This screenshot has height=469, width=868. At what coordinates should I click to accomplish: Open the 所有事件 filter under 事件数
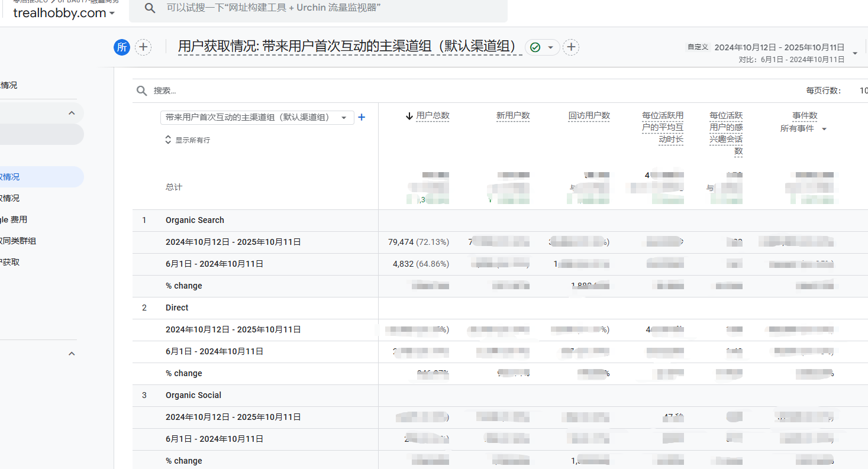(803, 129)
